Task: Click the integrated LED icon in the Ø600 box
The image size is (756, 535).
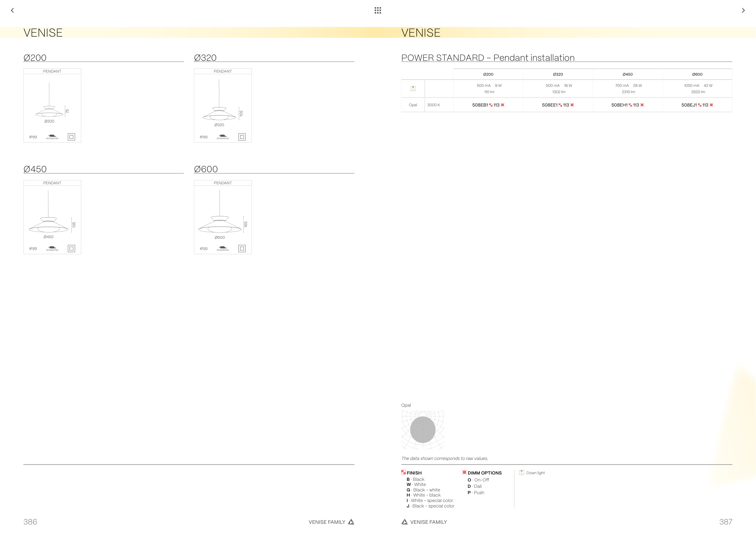Action: 223,248
